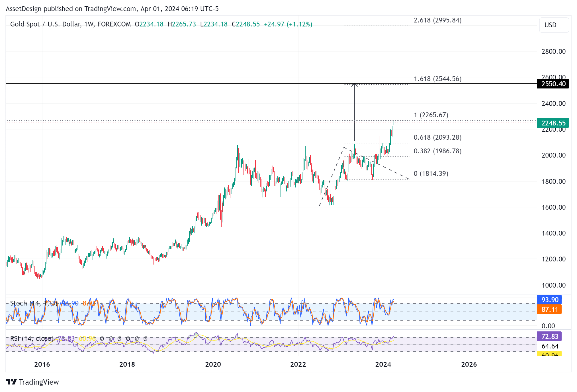Click the 2016 label on time axis
577x392 pixels.
(42, 364)
